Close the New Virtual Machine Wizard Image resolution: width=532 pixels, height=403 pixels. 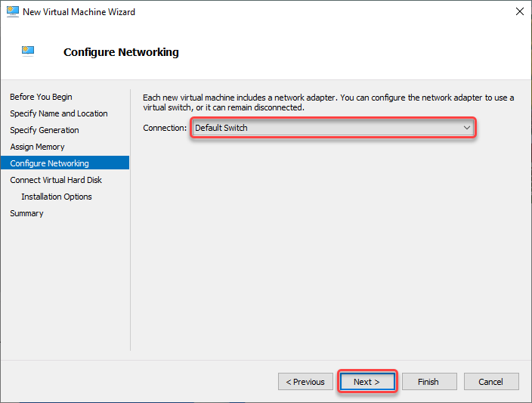click(x=519, y=12)
